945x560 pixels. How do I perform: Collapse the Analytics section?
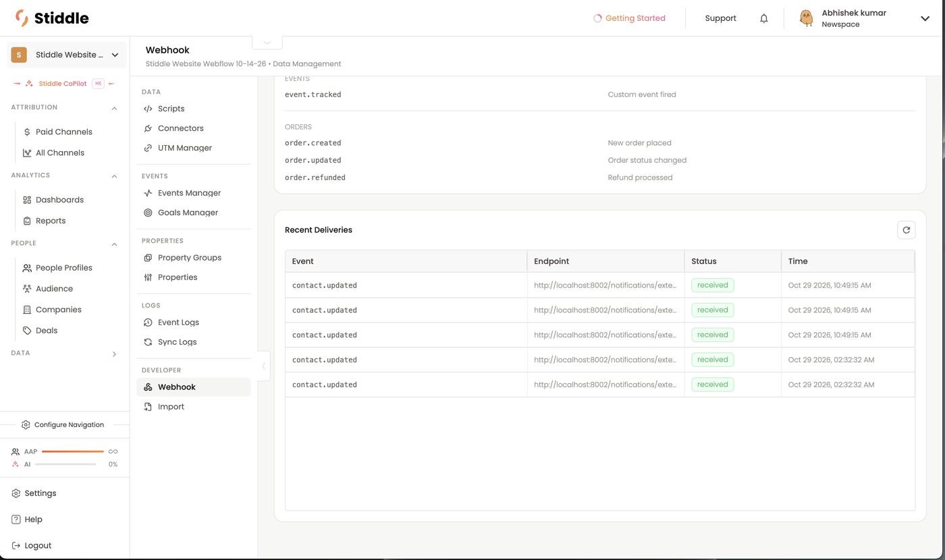[114, 176]
